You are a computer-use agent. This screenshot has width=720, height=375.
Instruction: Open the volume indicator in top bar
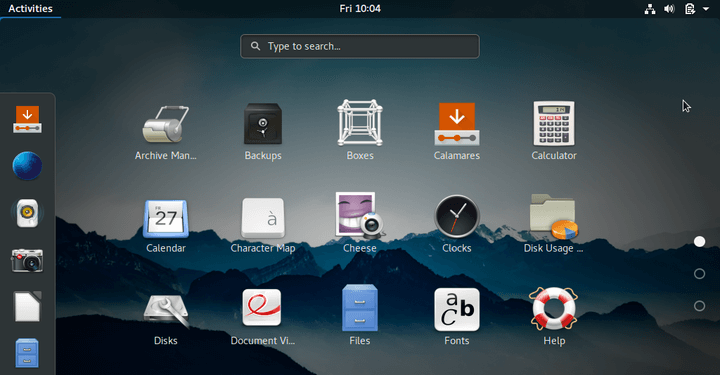click(669, 9)
